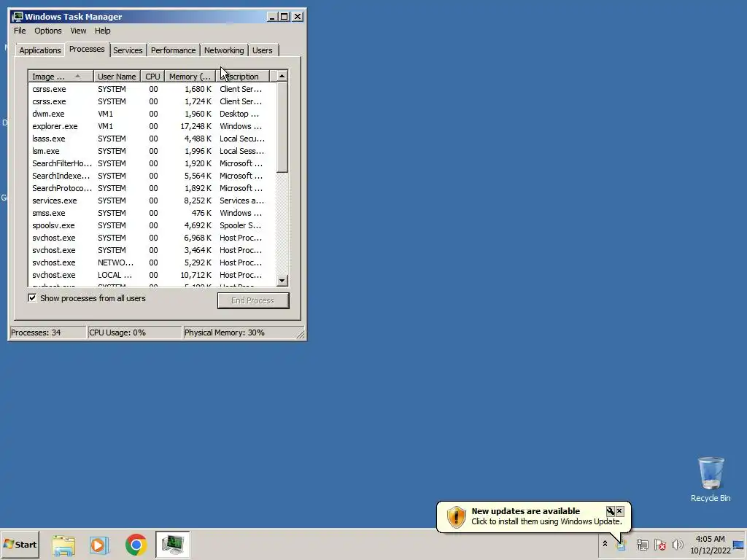
Task: Select the spoolsv.exe process row
Action: [152, 225]
